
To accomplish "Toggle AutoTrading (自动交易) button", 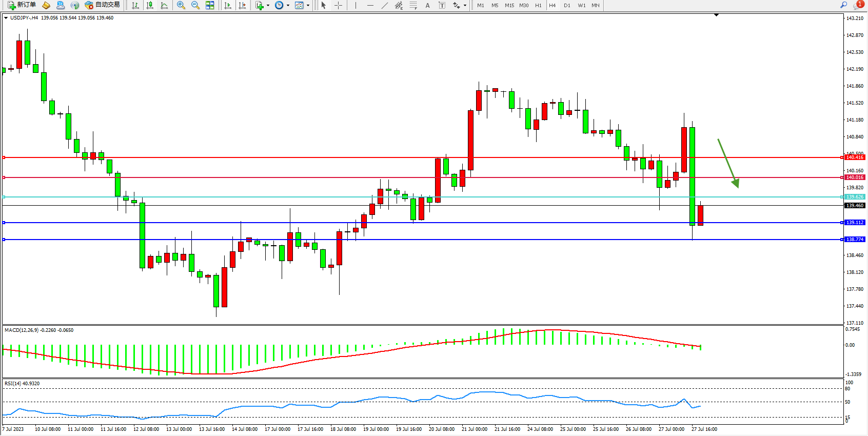I will 103,5.
